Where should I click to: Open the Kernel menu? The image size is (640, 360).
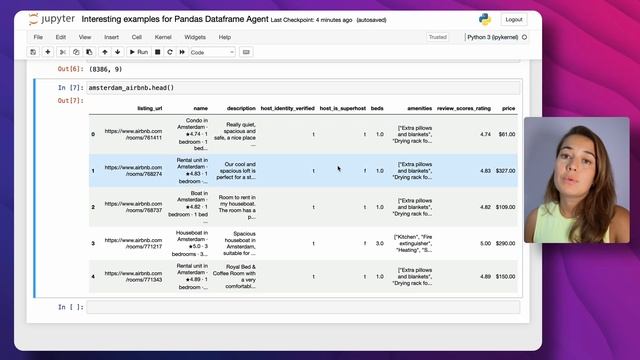pos(163,37)
